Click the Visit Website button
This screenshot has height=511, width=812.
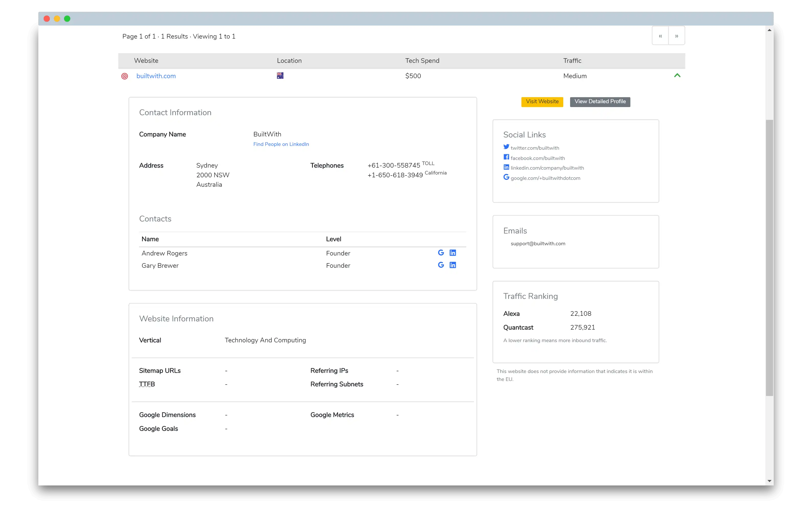(542, 102)
